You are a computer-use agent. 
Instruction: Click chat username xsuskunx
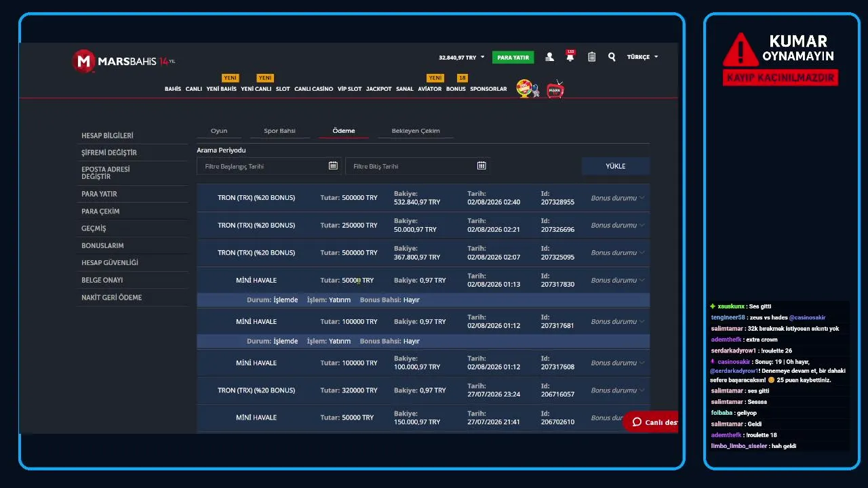tap(731, 306)
